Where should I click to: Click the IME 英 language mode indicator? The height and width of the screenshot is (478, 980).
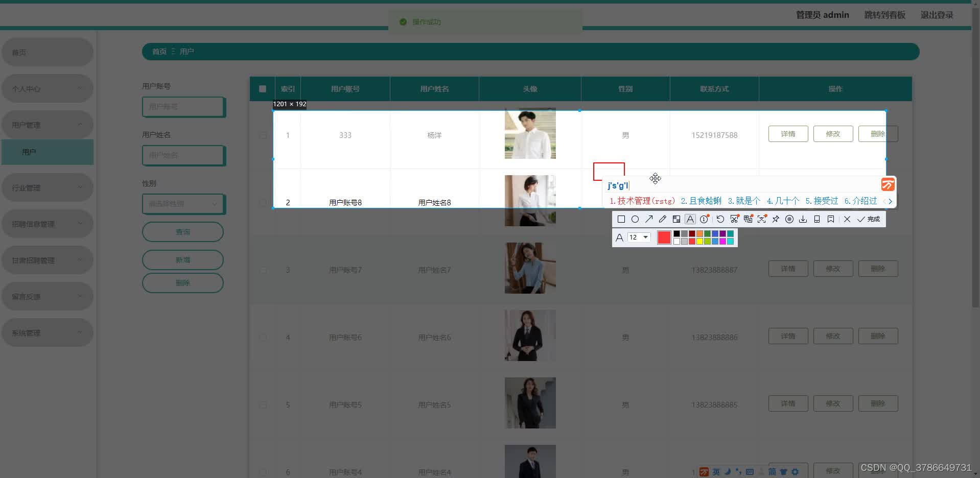point(716,472)
